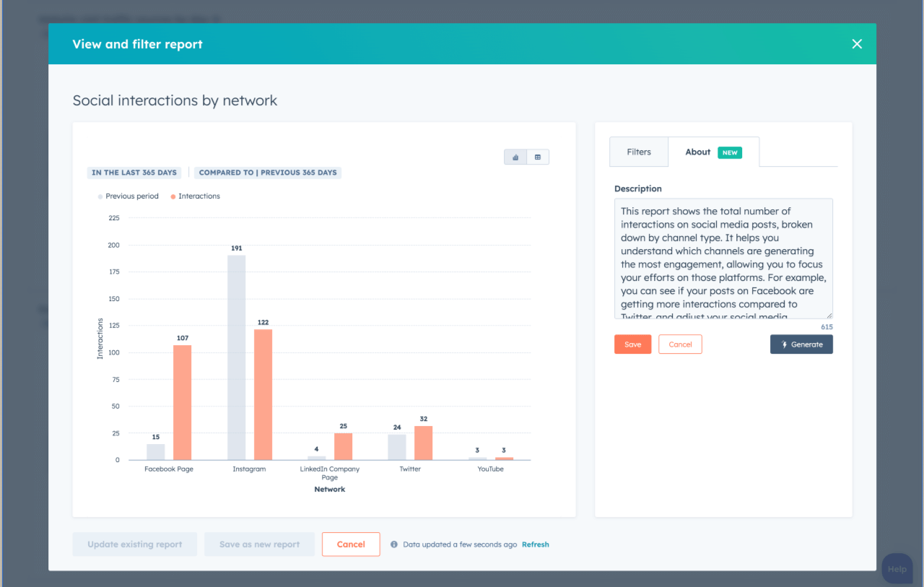Click the Refresh link
Viewport: 924px width, 587px height.
(x=535, y=544)
